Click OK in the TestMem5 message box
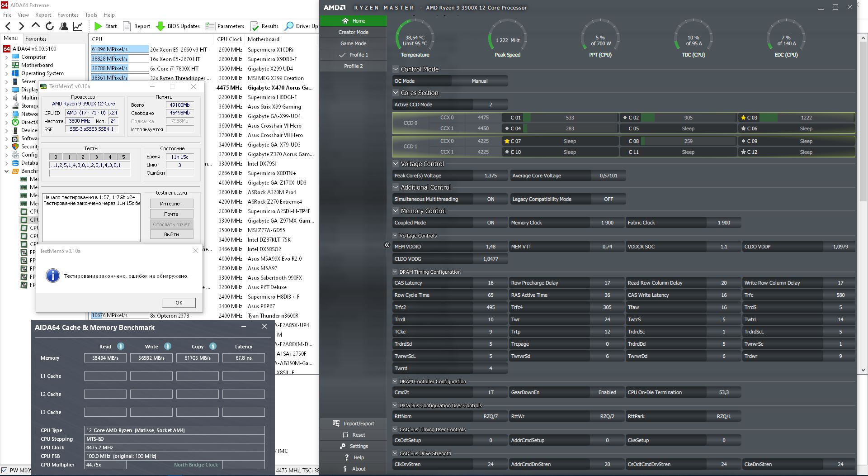Viewport: 868px width, 476px height. point(179,303)
